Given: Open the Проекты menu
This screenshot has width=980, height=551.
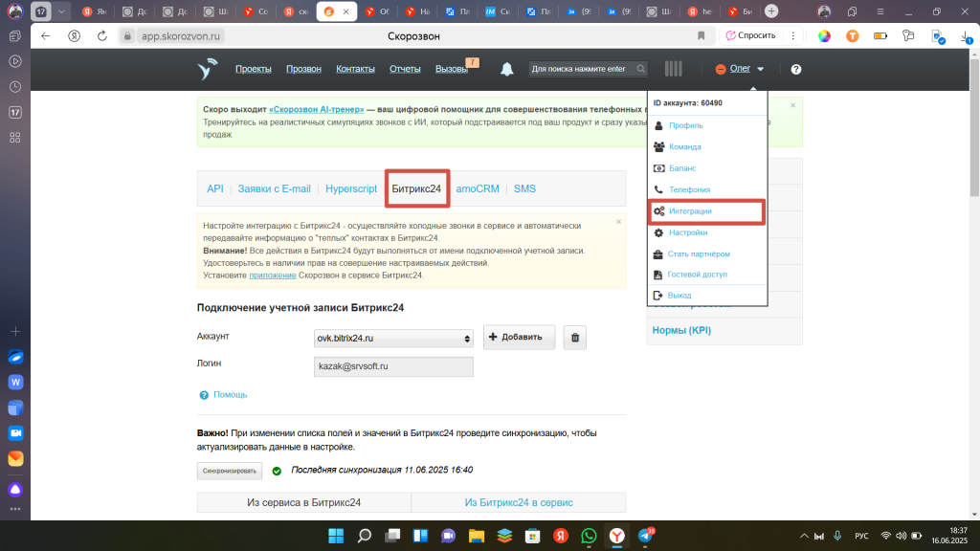Looking at the screenshot, I should point(253,69).
